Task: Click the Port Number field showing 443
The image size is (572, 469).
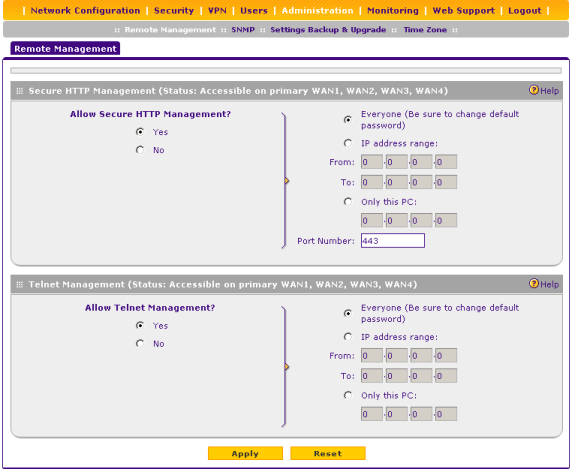Action: coord(393,241)
